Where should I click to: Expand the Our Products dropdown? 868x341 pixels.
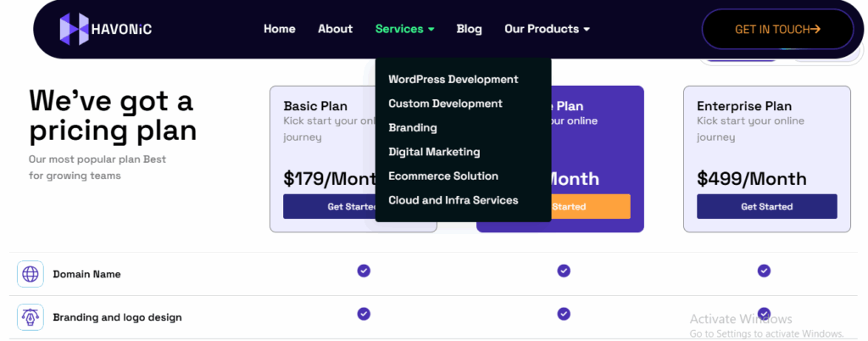coord(547,29)
